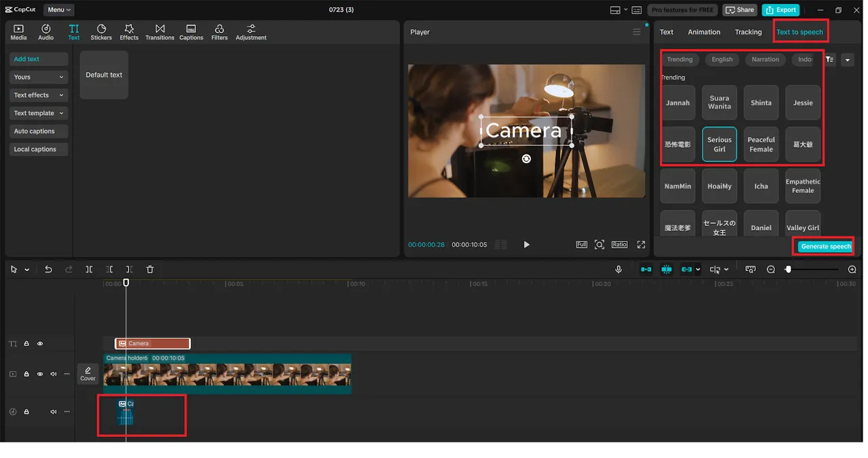This screenshot has width=868, height=458.
Task: Adjust the timeline zoom slider handle
Action: [x=788, y=269]
